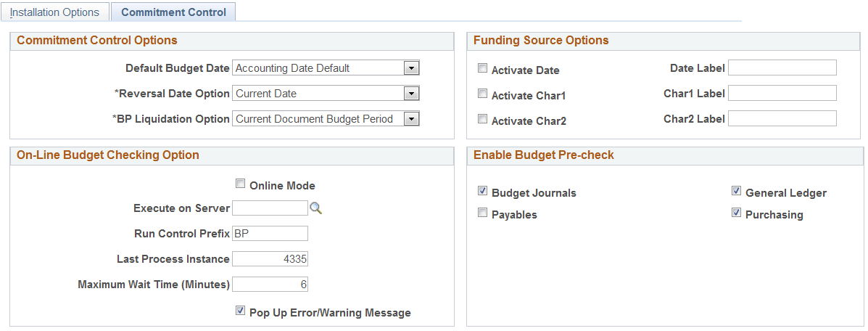The height and width of the screenshot is (331, 868).
Task: Select the Maximum Wait Time field
Action: point(270,285)
